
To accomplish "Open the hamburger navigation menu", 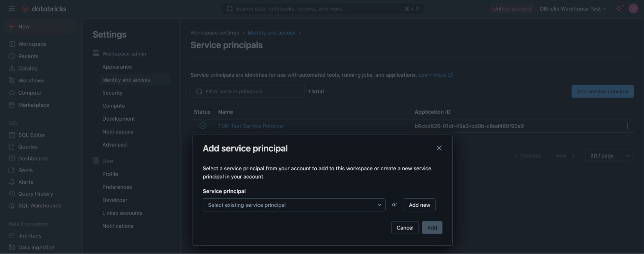I will pyautogui.click(x=12, y=9).
